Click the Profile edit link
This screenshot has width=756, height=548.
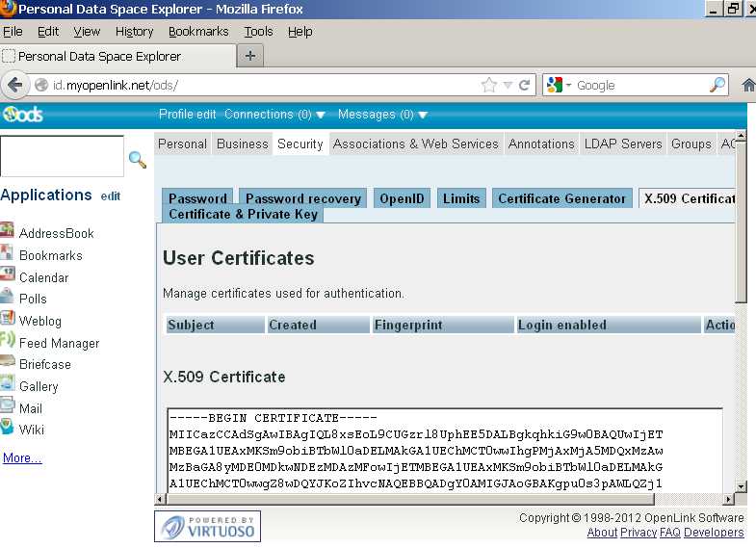click(187, 115)
